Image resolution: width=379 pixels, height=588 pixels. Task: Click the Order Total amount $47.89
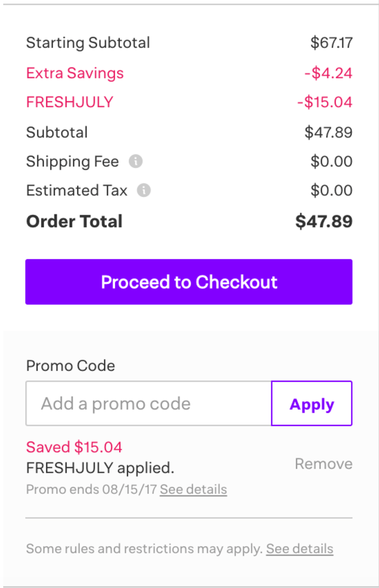(x=324, y=221)
